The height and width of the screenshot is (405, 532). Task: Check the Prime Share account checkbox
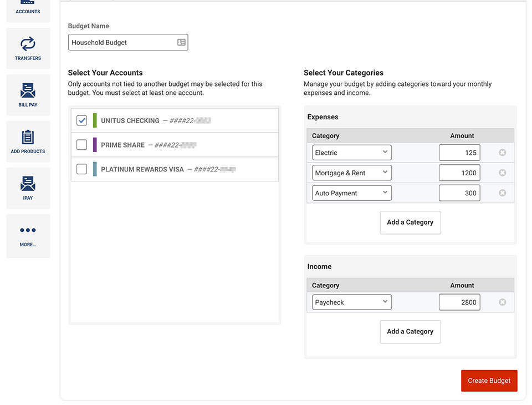pos(81,145)
